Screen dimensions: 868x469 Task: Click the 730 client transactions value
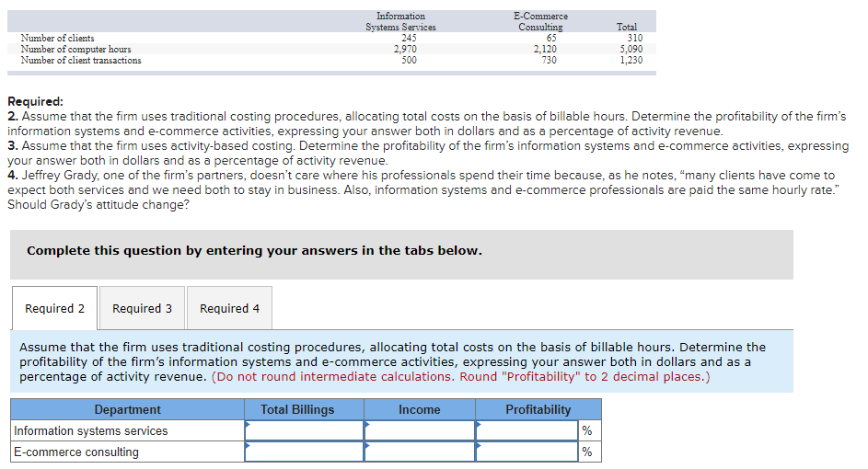tap(550, 61)
